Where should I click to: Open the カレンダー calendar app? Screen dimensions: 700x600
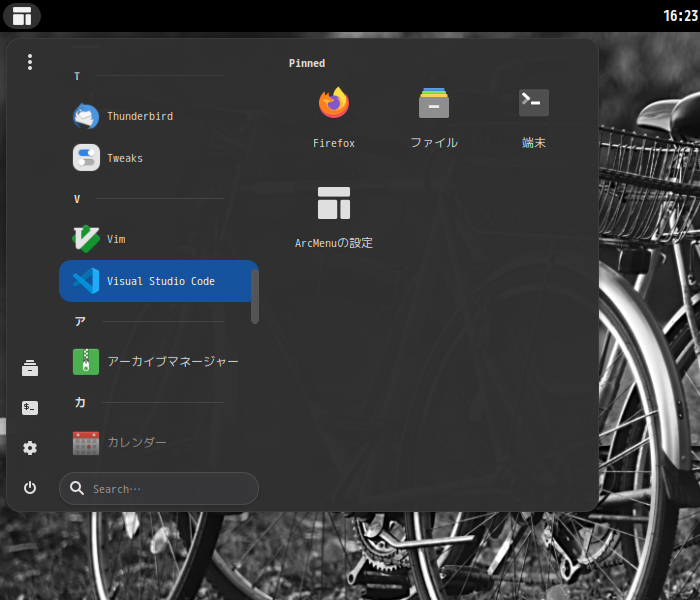click(x=158, y=442)
